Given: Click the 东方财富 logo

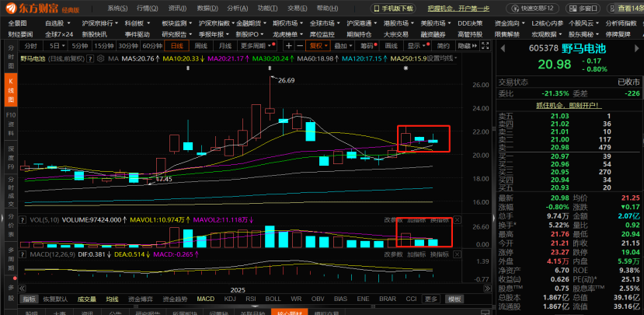Looking at the screenshot, I should (33, 9).
